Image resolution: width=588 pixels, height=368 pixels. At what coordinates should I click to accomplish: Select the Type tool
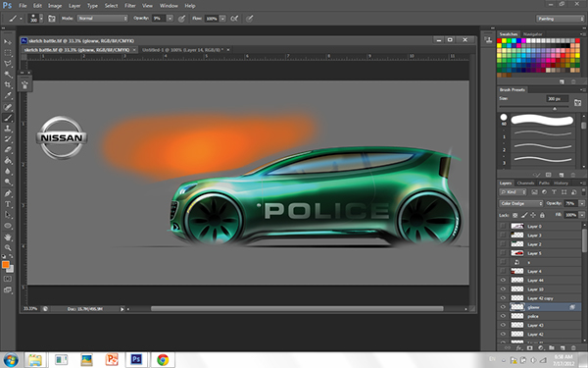[8, 204]
